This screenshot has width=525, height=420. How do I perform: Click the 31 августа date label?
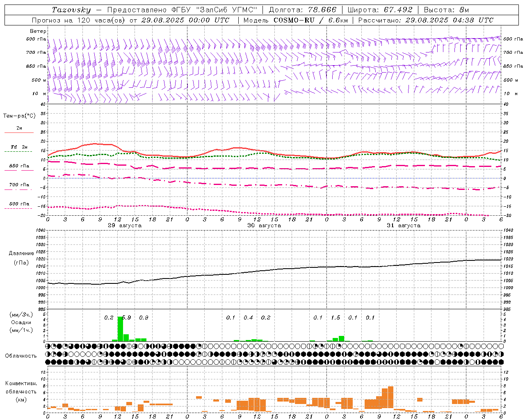[404, 226]
